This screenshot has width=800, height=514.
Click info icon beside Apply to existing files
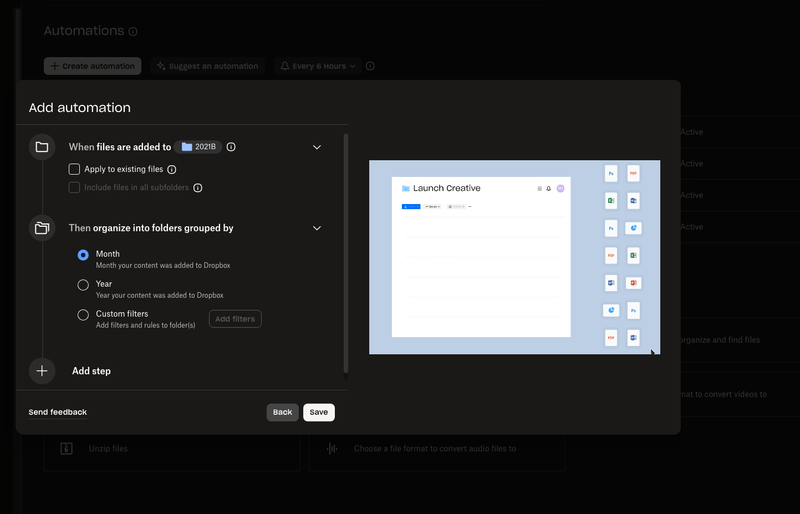172,169
